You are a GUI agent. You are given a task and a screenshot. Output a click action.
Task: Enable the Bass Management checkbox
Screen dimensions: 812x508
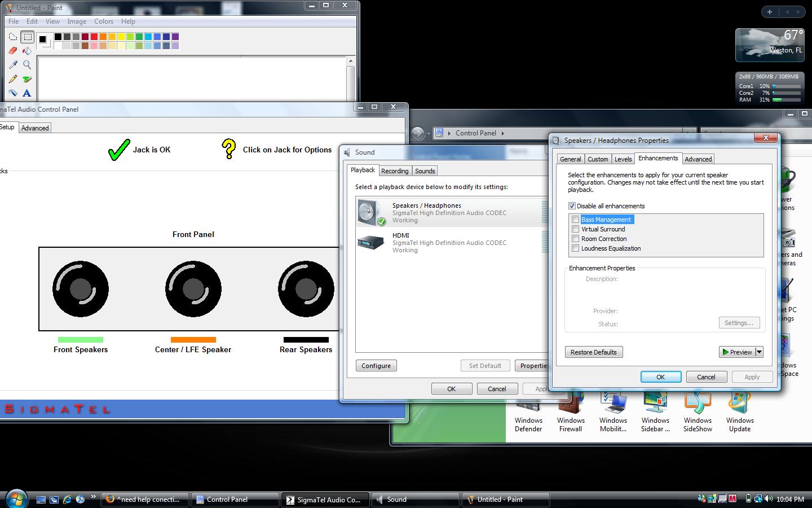[575, 220]
